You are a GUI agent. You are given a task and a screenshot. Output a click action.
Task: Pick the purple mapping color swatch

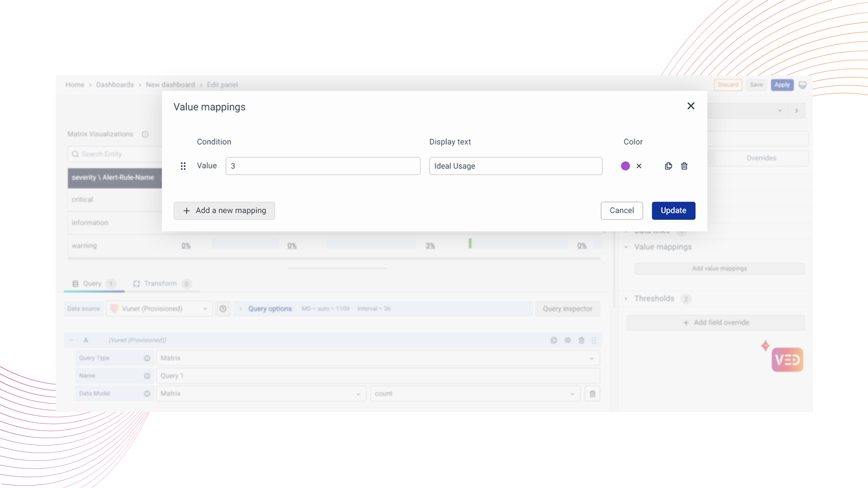[625, 166]
